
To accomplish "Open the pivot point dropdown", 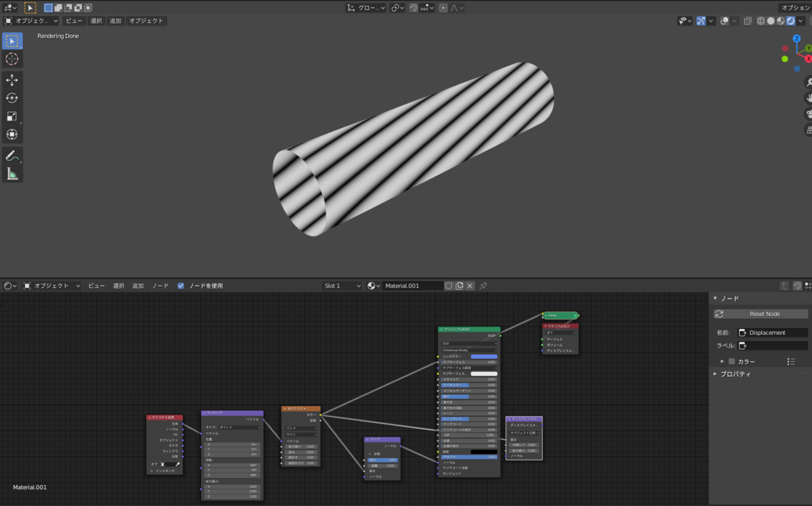I will click(397, 7).
